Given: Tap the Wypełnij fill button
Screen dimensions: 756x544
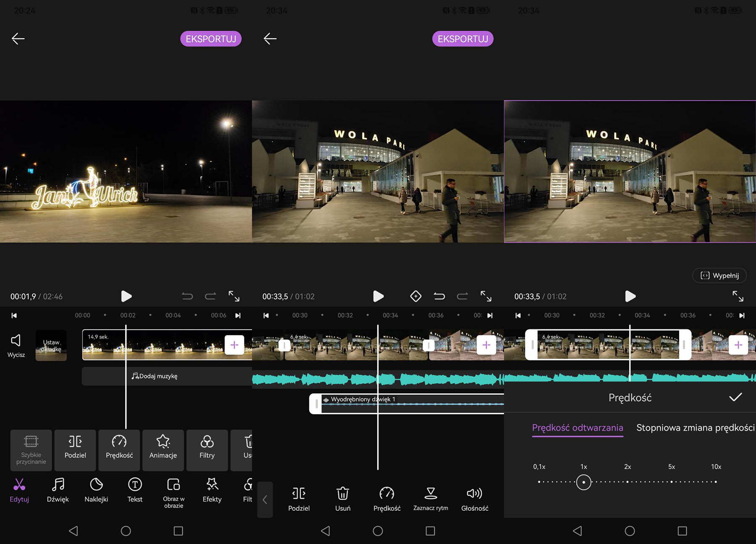Looking at the screenshot, I should point(719,276).
